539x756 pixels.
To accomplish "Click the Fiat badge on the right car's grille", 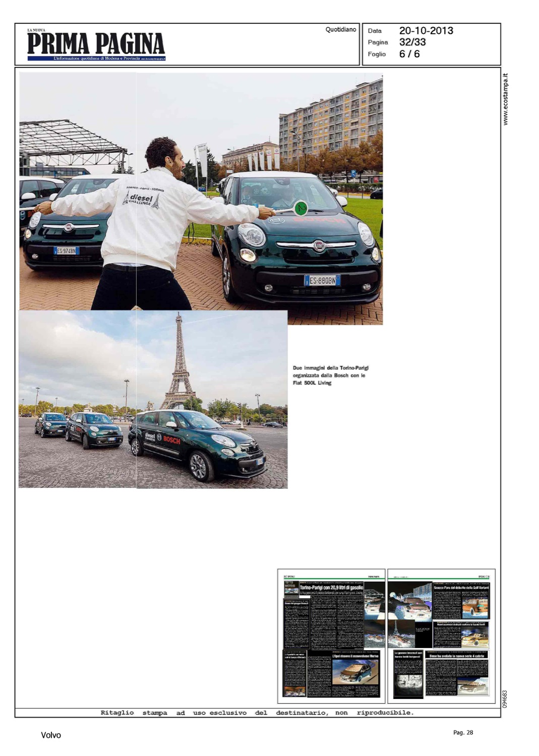I will pos(319,245).
